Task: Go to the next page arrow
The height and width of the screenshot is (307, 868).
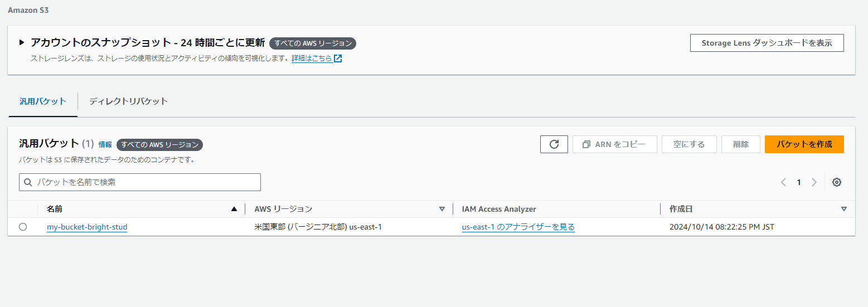Action: (814, 182)
